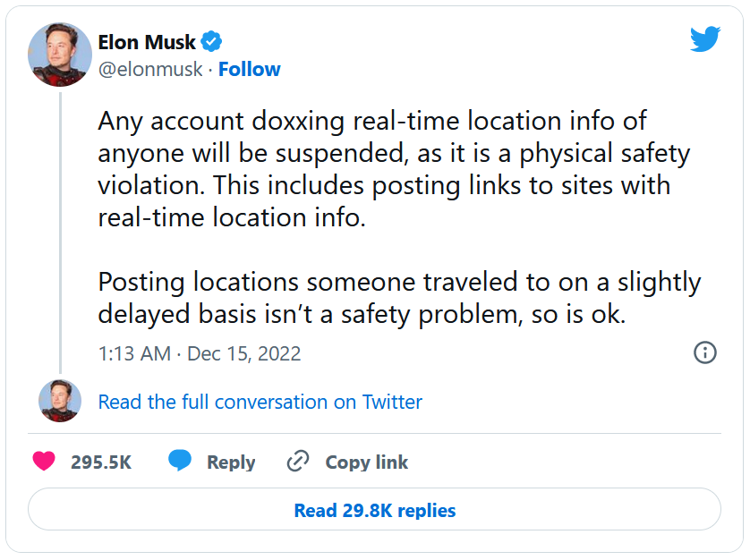This screenshot has width=750, height=560.
Task: Like the tweet with the heart icon
Action: point(44,462)
